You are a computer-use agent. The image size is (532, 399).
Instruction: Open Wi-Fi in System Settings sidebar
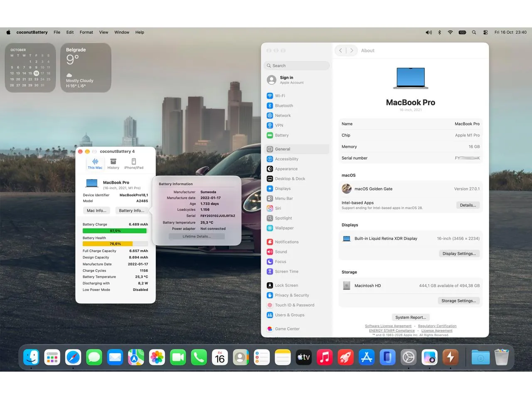pos(297,96)
